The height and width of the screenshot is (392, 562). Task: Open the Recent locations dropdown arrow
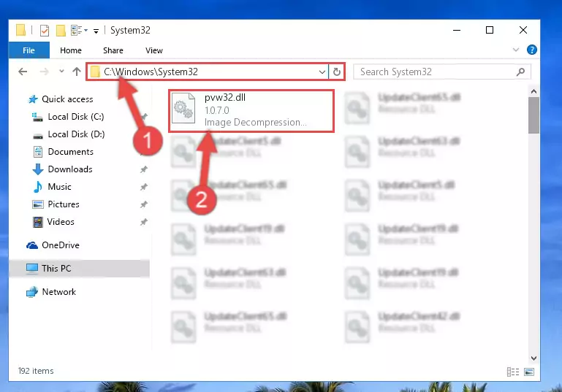pyautogui.click(x=61, y=72)
